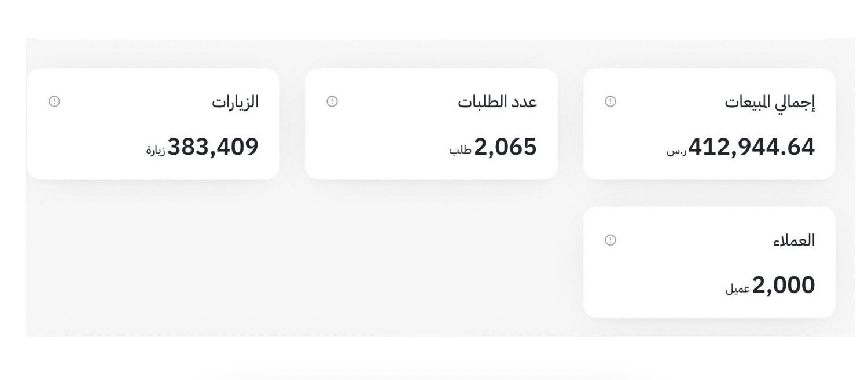This screenshot has height=380, width=868.
Task: Click info icon on عدد الطلبات card
Action: (332, 101)
